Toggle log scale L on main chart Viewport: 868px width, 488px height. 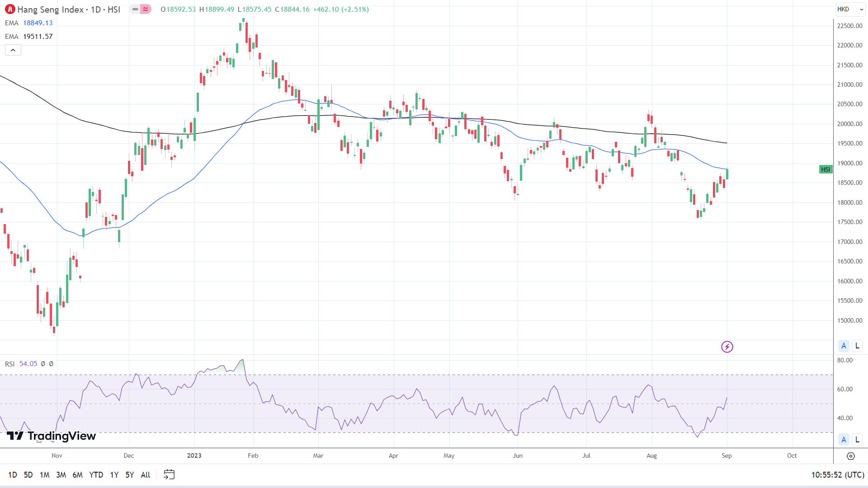[x=857, y=346]
